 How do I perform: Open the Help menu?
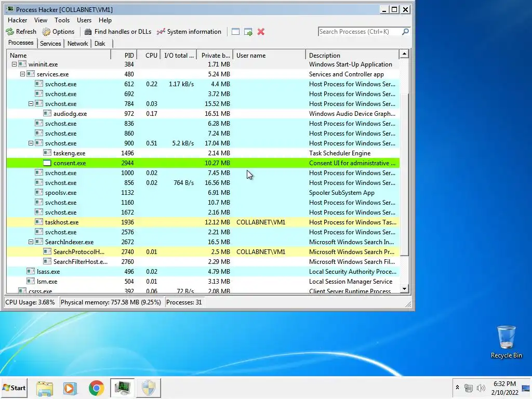tap(105, 20)
